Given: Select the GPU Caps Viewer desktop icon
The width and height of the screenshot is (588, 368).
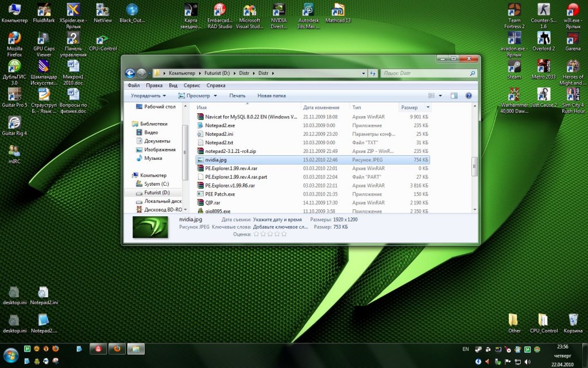Looking at the screenshot, I should [x=44, y=44].
